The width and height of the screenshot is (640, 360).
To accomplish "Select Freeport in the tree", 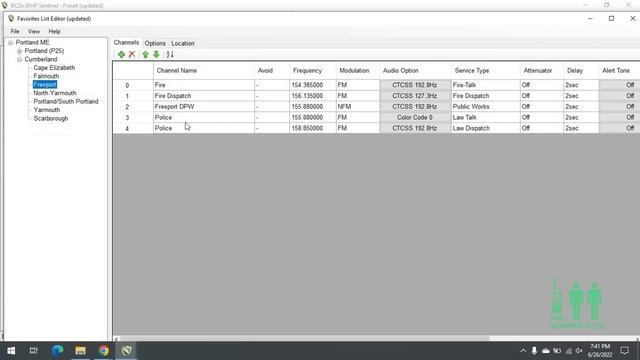I will click(45, 84).
